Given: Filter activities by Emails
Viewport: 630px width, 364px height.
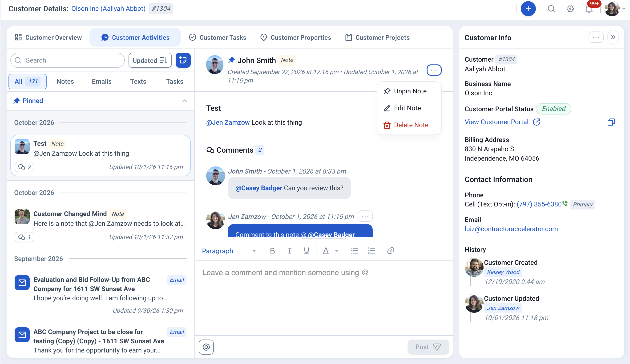Looking at the screenshot, I should (x=101, y=81).
